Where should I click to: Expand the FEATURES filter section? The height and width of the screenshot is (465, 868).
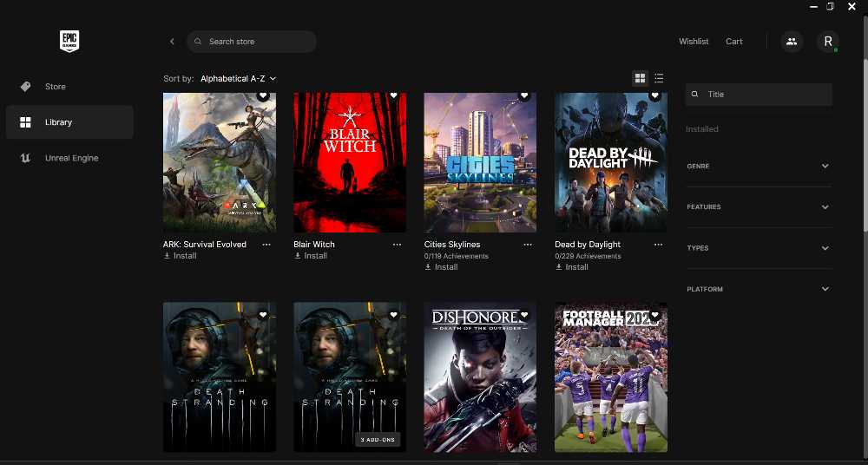coord(759,207)
